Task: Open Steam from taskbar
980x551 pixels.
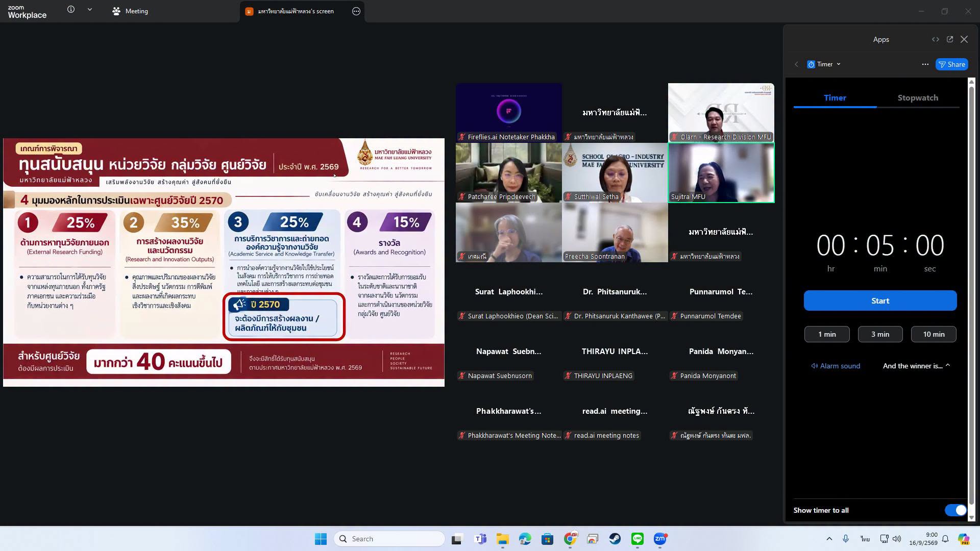Action: [615, 539]
